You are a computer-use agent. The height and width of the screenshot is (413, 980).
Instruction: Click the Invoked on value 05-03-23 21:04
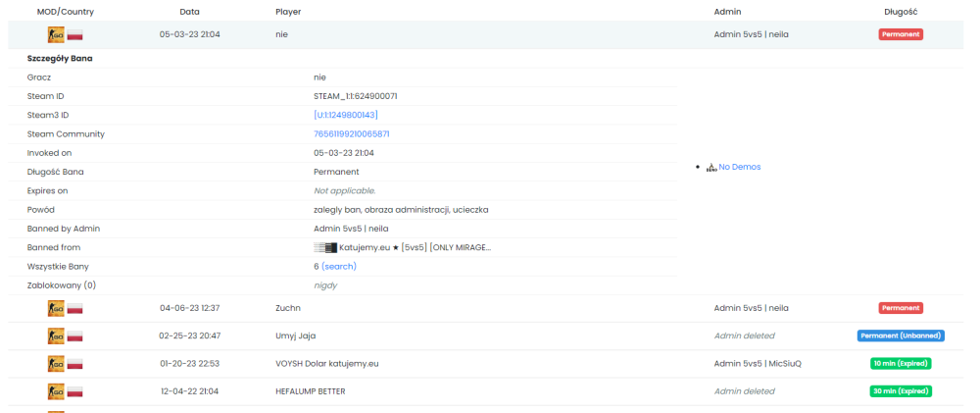click(x=344, y=153)
